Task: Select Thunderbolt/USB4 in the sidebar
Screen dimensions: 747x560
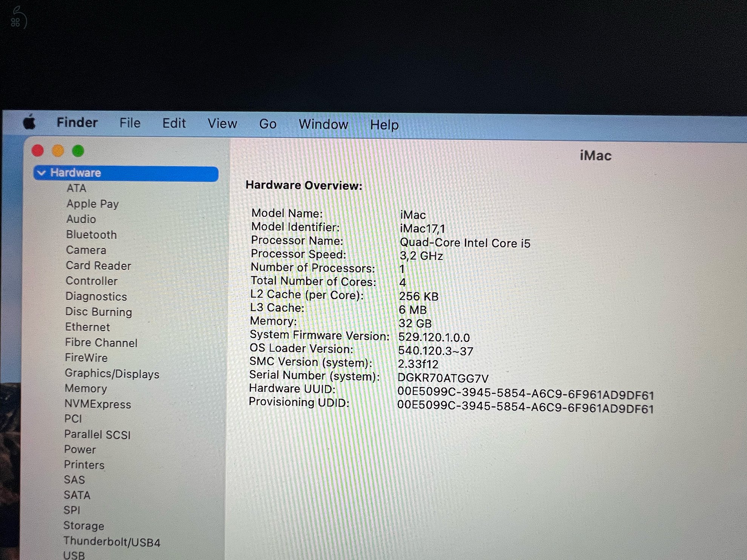Action: point(112,542)
